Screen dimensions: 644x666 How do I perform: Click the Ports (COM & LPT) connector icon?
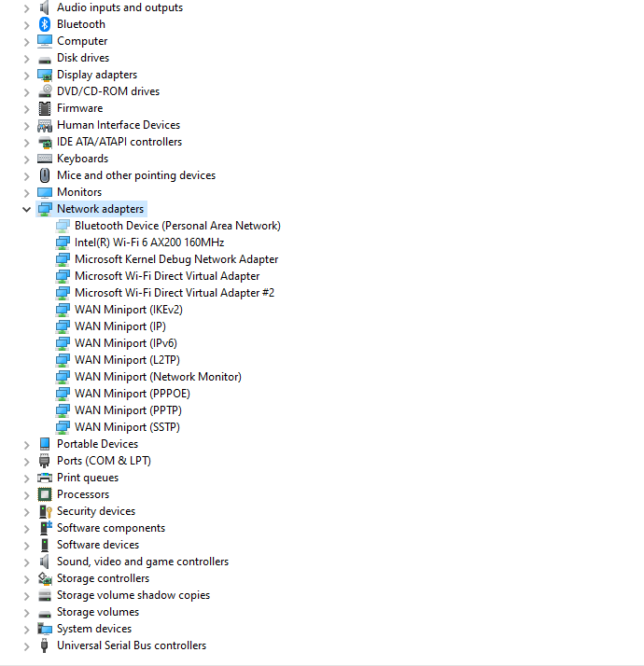coord(45,461)
